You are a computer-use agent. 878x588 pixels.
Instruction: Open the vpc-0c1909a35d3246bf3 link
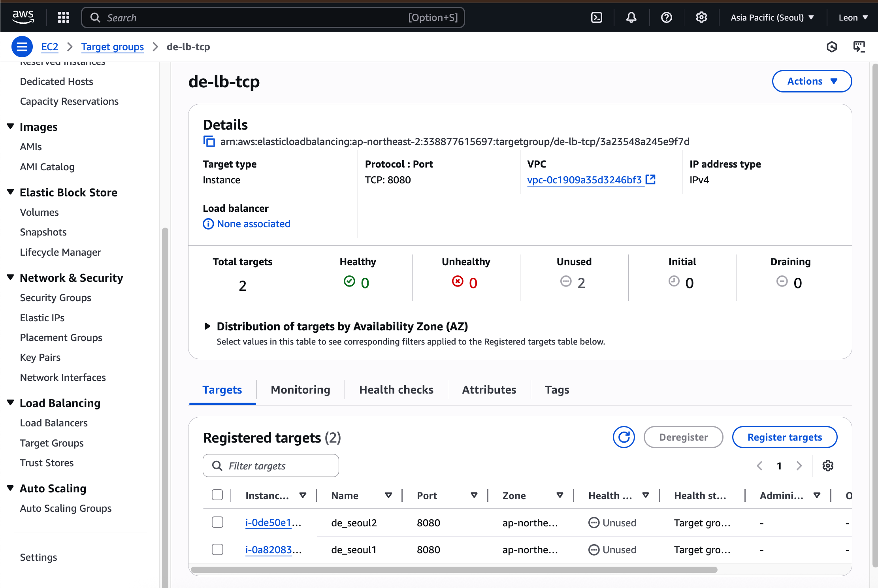pyautogui.click(x=584, y=180)
